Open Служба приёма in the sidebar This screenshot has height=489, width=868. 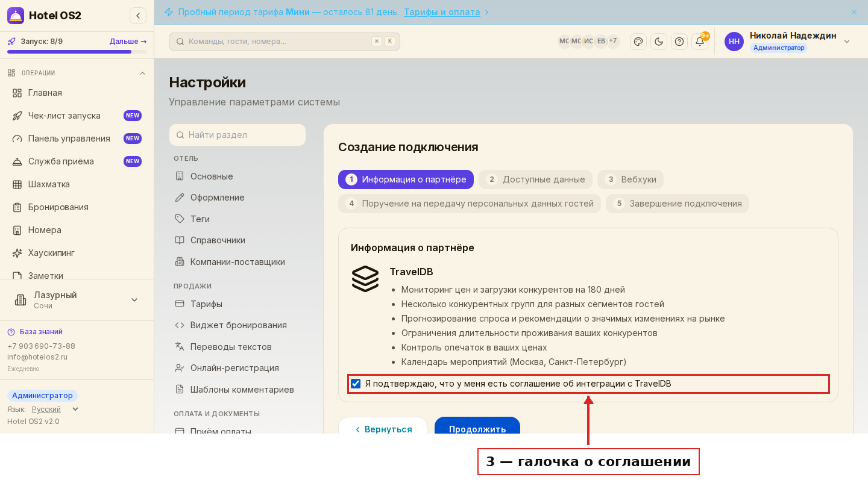(x=77, y=161)
